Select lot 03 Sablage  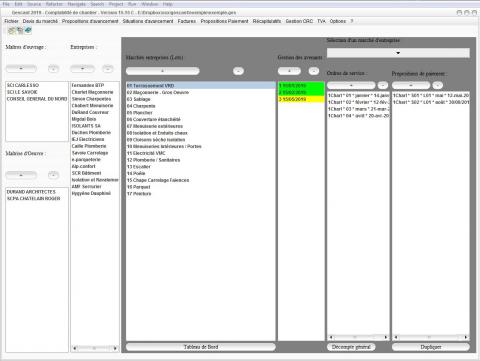point(201,99)
